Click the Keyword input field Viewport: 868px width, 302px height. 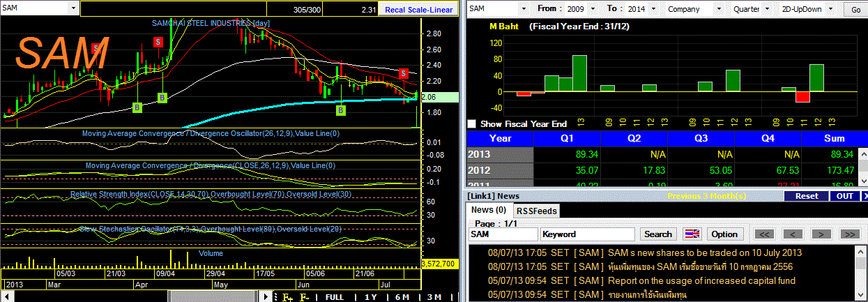[x=587, y=234]
